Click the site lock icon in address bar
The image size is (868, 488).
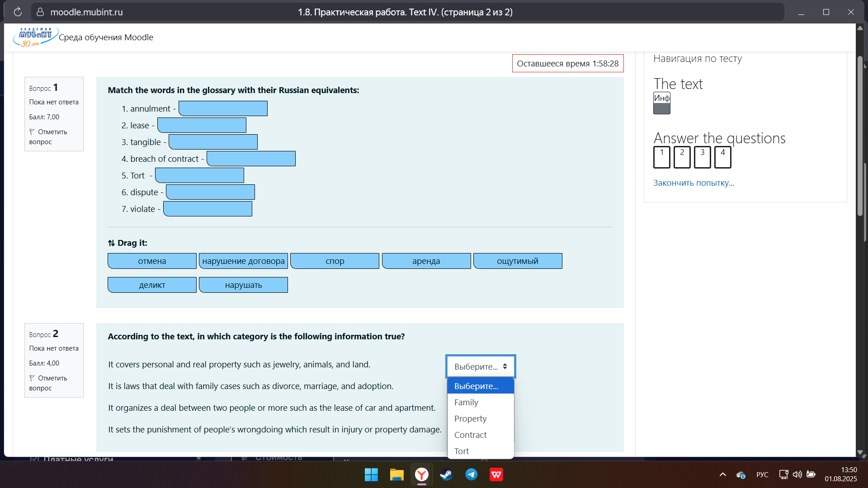(x=40, y=12)
